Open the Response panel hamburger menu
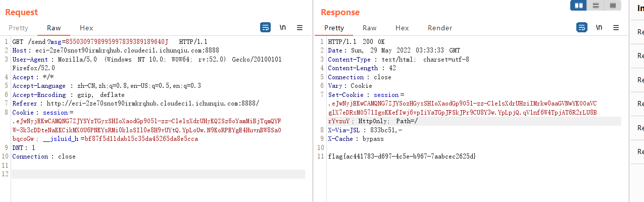The image size is (644, 202). click(x=616, y=28)
